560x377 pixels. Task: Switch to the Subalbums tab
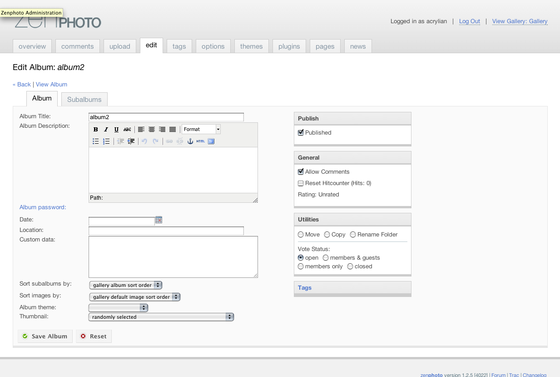click(x=84, y=100)
